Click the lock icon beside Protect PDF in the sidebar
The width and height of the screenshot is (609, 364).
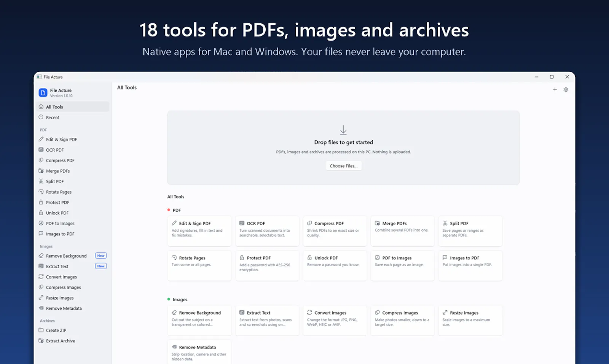41,202
